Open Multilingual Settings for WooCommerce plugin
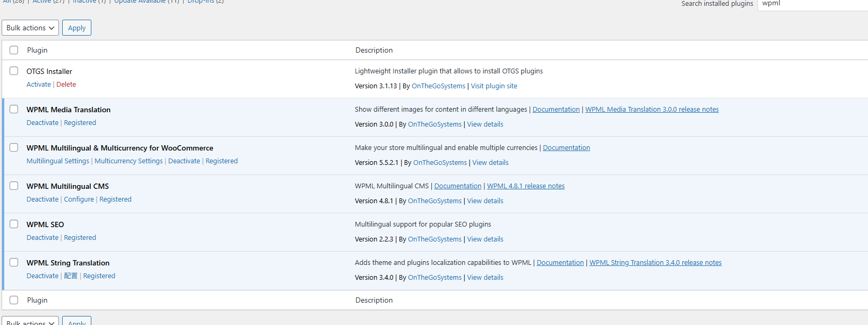Viewport: 868px width, 325px height. click(58, 161)
